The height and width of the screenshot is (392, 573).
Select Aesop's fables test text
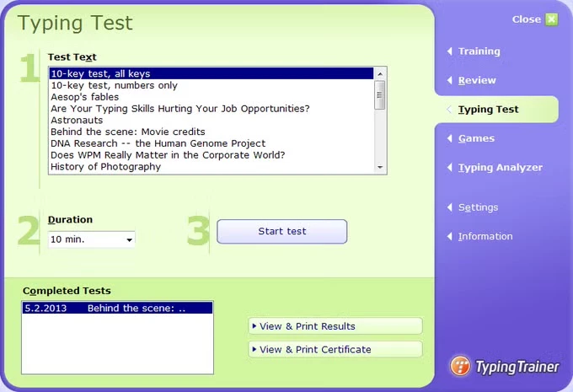87,97
